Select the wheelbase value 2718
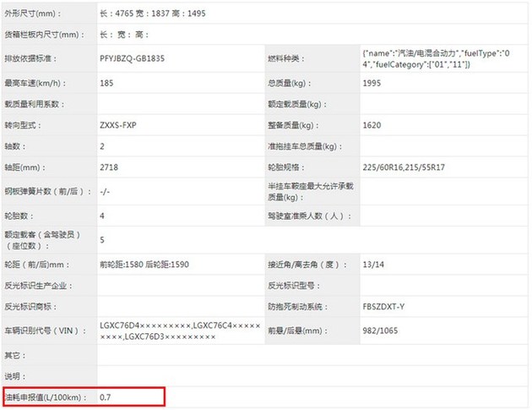 point(109,167)
